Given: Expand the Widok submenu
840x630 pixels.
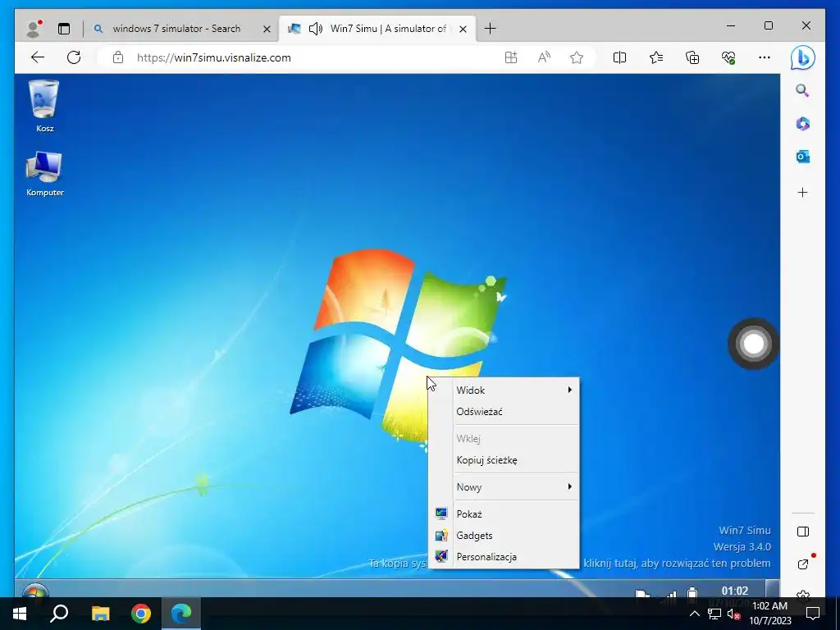Looking at the screenshot, I should pyautogui.click(x=504, y=390).
